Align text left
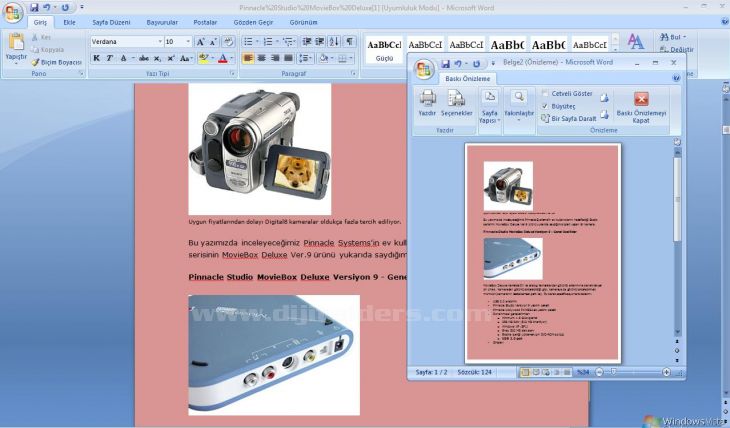The height and width of the screenshot is (428, 730). tap(248, 58)
